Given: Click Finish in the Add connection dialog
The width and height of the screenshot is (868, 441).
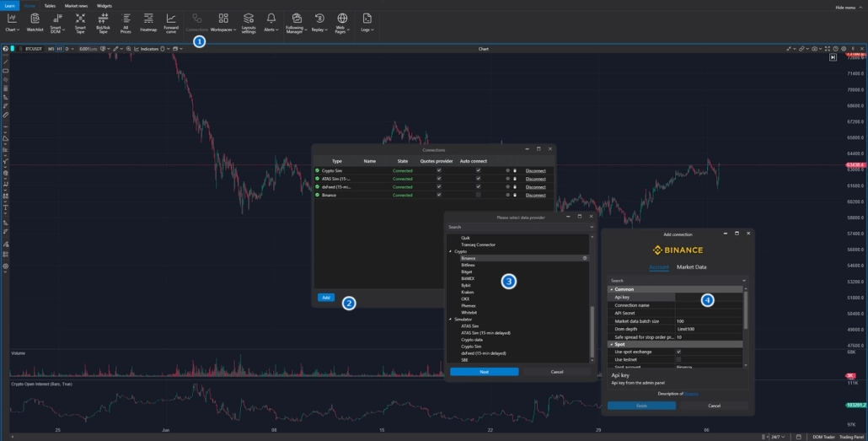Looking at the screenshot, I should coord(641,406).
